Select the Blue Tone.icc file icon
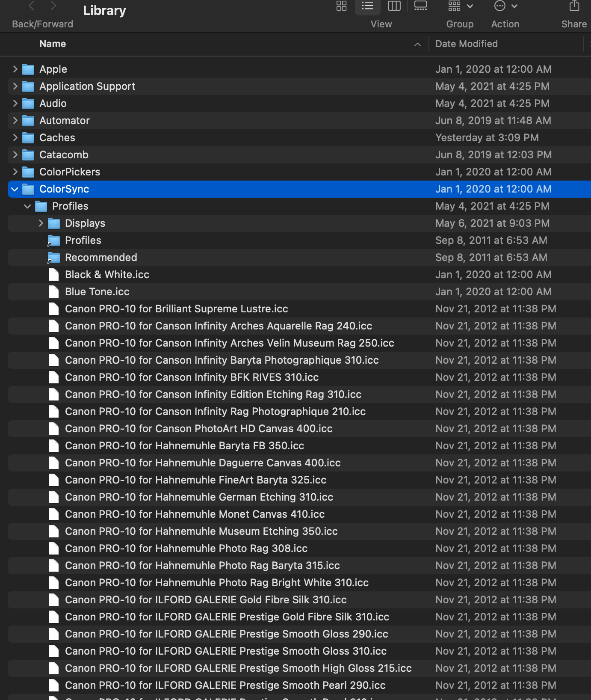This screenshot has height=700, width=591. tap(54, 292)
